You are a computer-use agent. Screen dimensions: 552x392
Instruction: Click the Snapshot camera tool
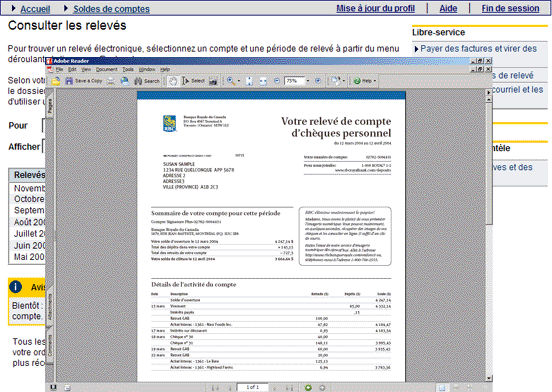[x=213, y=81]
